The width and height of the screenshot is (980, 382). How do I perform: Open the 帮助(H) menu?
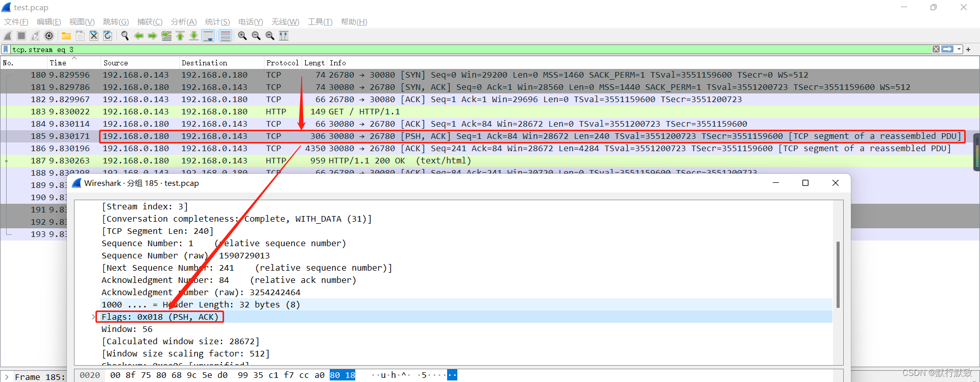tap(354, 22)
